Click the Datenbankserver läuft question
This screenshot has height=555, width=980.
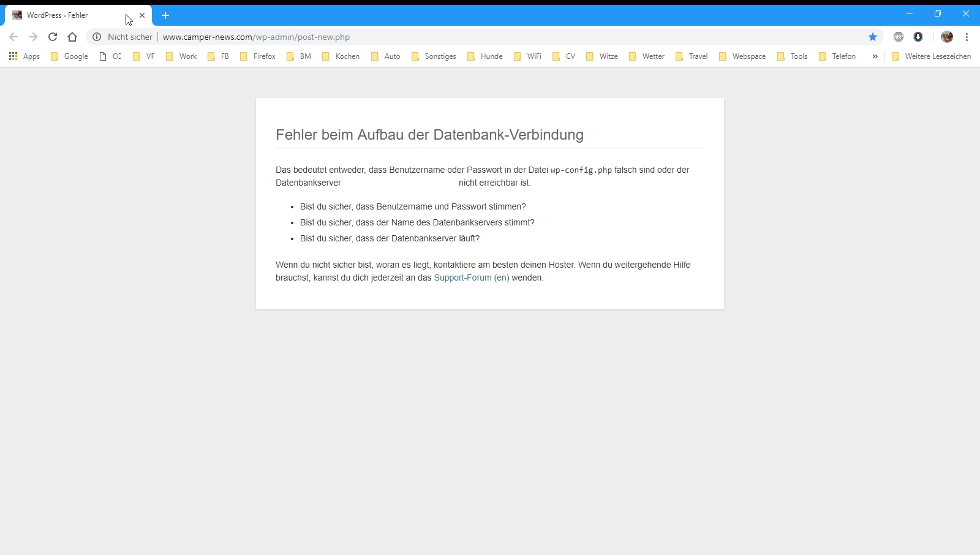(x=390, y=239)
